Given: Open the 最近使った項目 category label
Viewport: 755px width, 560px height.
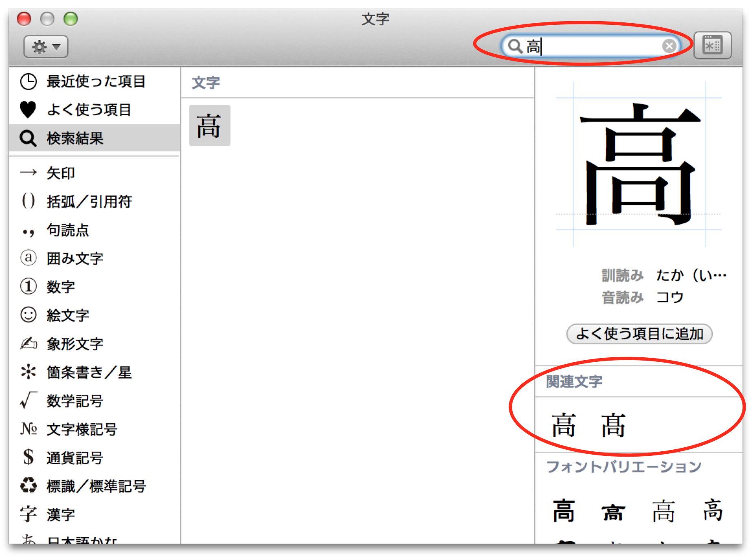Looking at the screenshot, I should coord(96,81).
